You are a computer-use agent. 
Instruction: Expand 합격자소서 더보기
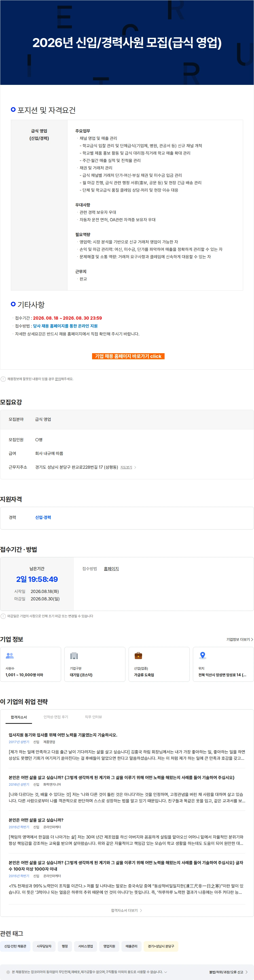click(126, 910)
